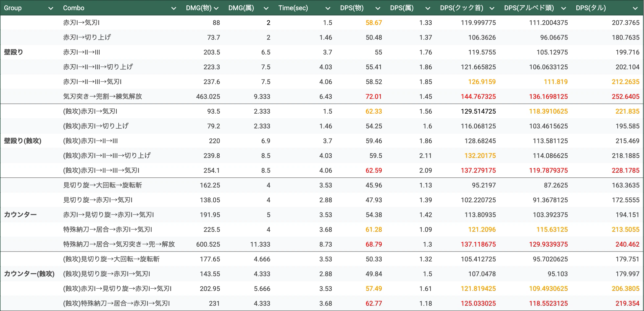The image size is (644, 311).
Task: Open the DPS(物) column dropdown arrow
Action: tap(378, 9)
